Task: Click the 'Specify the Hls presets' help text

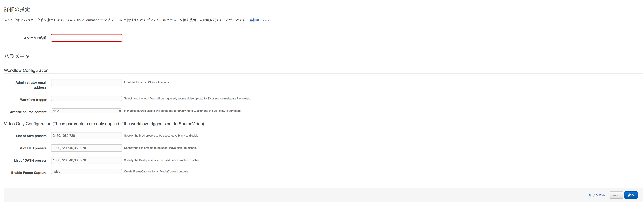Action: pyautogui.click(x=160, y=148)
